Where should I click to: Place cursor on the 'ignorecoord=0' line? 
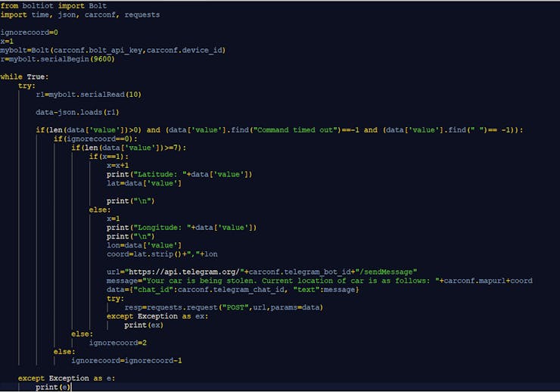(x=29, y=33)
